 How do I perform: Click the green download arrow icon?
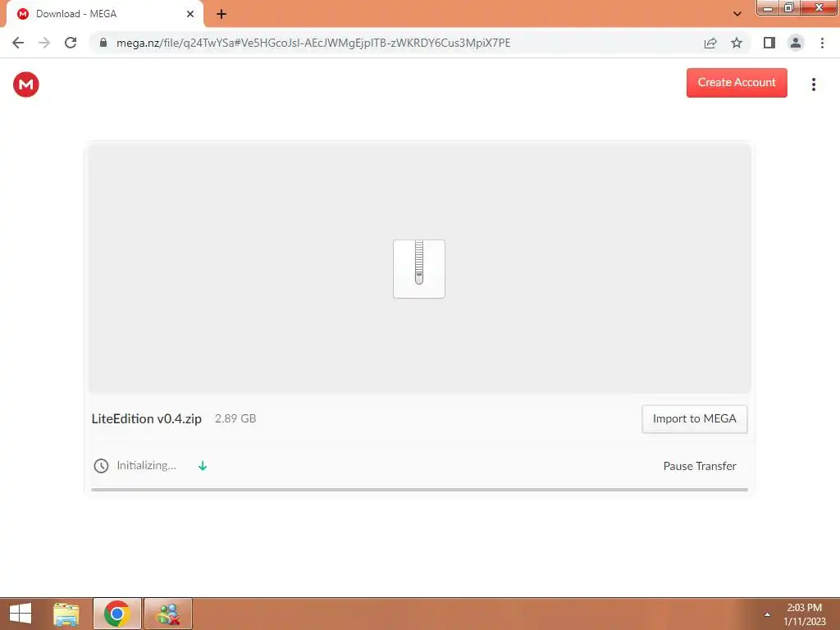(x=203, y=466)
